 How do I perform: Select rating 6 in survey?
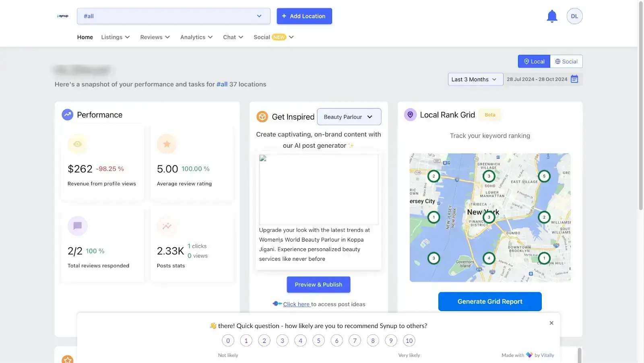[336, 340]
